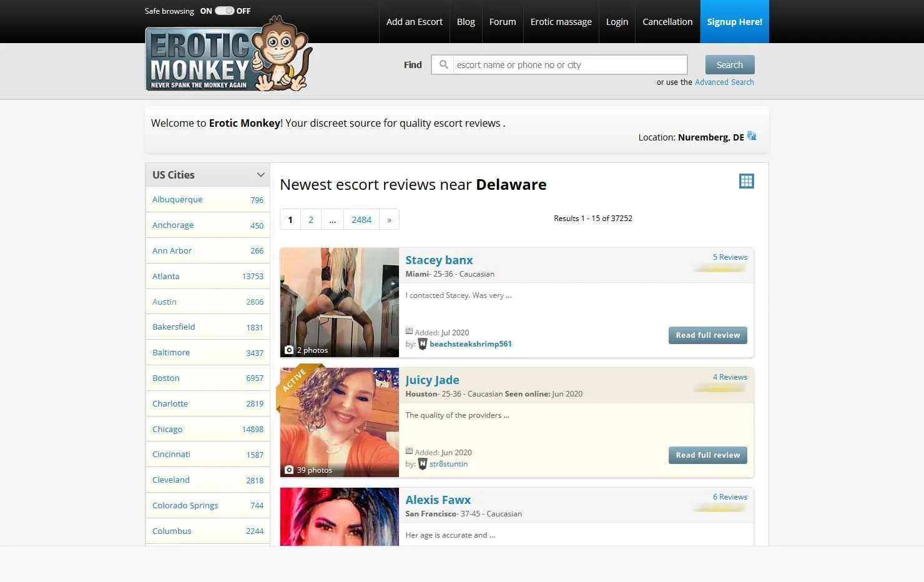This screenshot has width=924, height=582.
Task: Click 'The quality of the providers ...' excerpt
Action: 457,415
